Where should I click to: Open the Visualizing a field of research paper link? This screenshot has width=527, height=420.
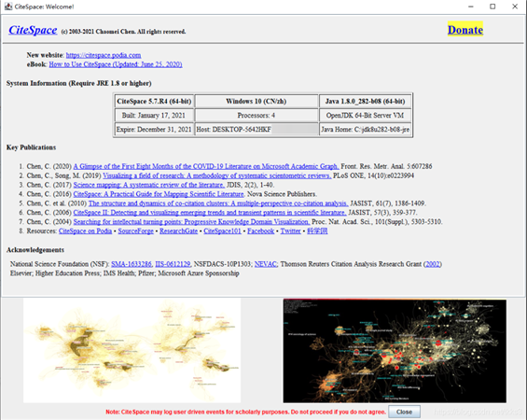pyautogui.click(x=217, y=175)
